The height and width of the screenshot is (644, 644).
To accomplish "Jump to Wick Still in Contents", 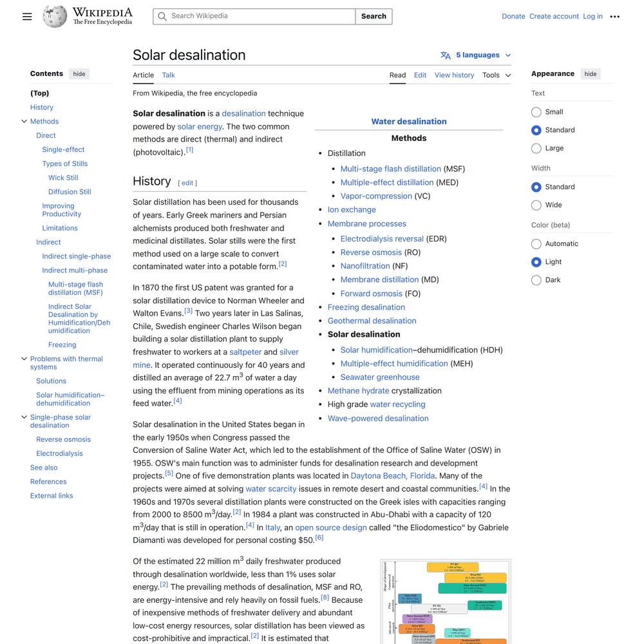I will 63,178.
